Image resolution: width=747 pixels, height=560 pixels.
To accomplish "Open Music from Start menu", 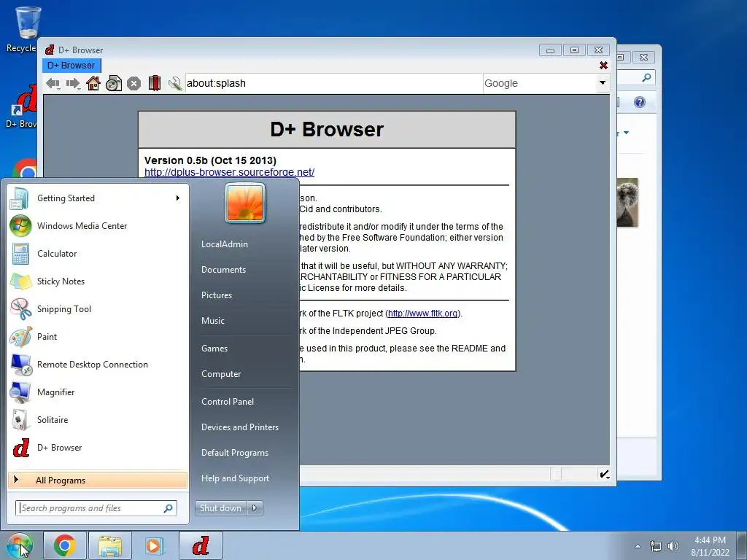I will [x=212, y=321].
